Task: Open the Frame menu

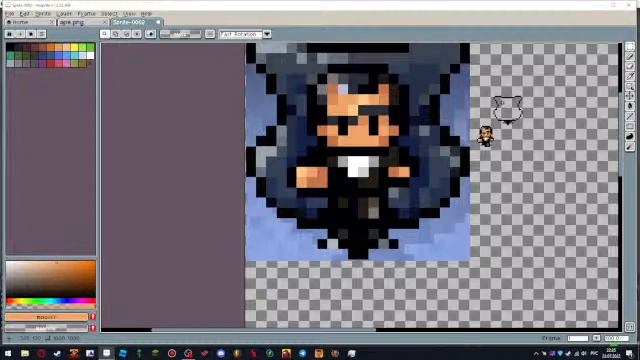Action: (87, 13)
